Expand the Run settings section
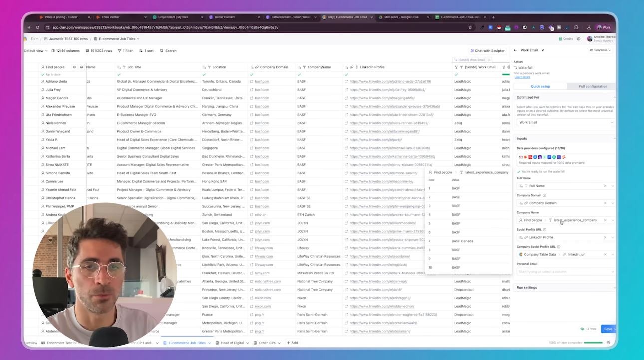 coord(564,288)
